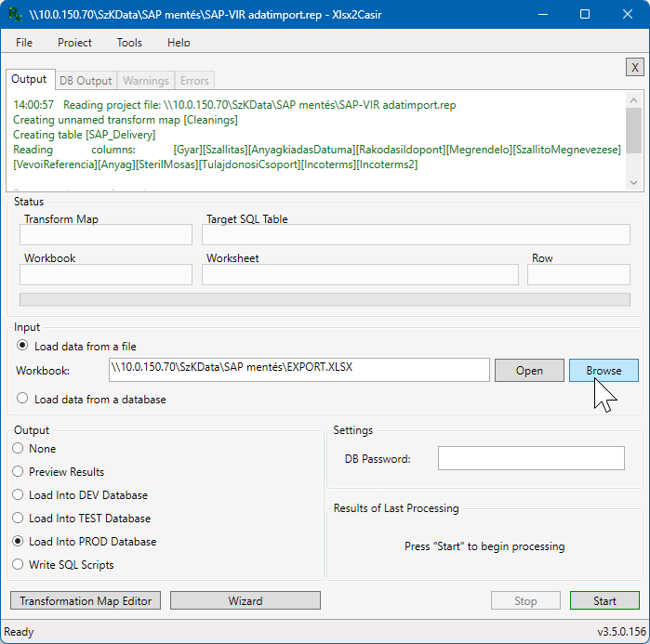Click the Worksheet status field
The height and width of the screenshot is (644, 650).
pyautogui.click(x=360, y=274)
